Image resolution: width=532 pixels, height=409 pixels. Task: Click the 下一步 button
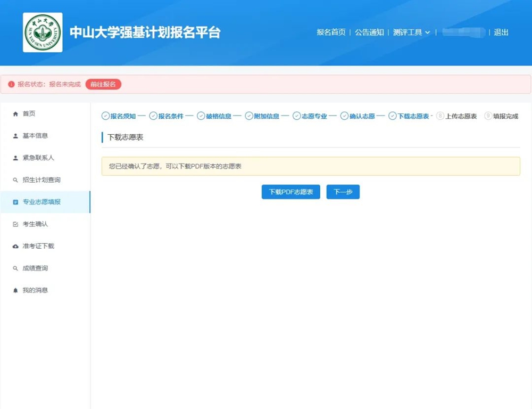pos(343,192)
